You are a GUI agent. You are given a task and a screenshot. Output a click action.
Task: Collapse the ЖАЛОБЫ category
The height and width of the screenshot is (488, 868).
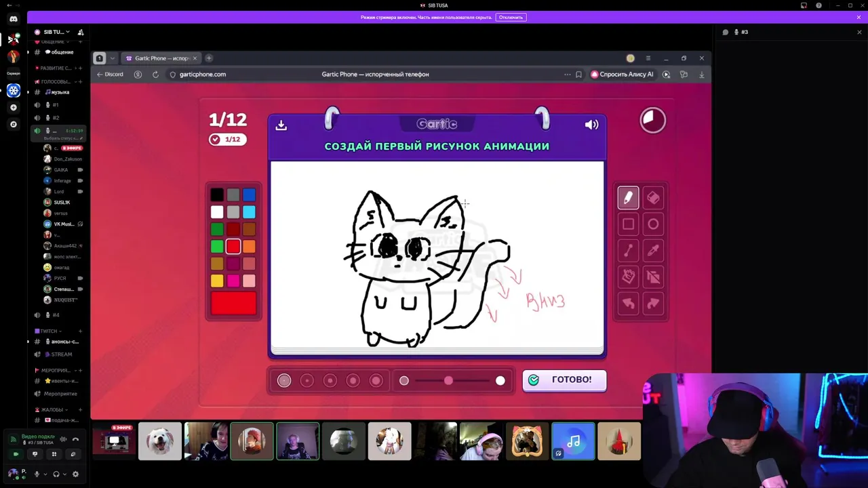50,410
